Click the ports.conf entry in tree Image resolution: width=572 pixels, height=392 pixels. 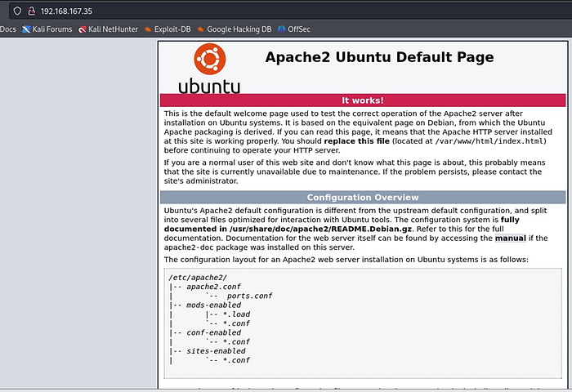click(x=249, y=296)
